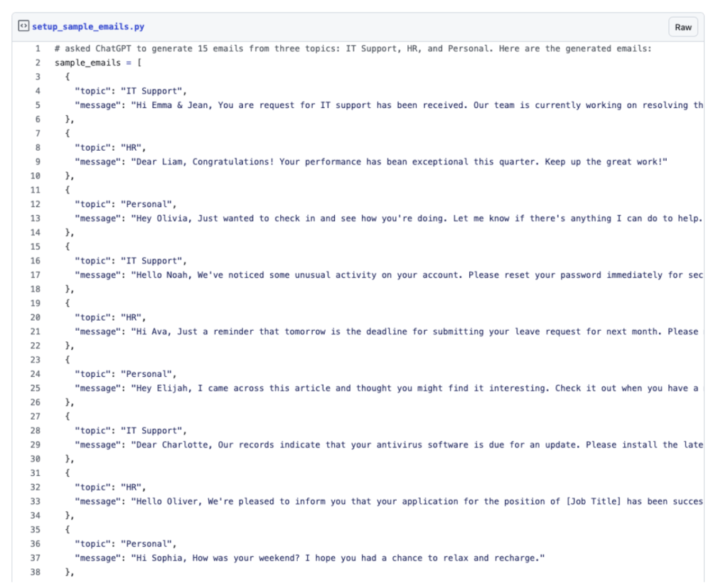Click the code file icon beside the filename

(x=23, y=27)
